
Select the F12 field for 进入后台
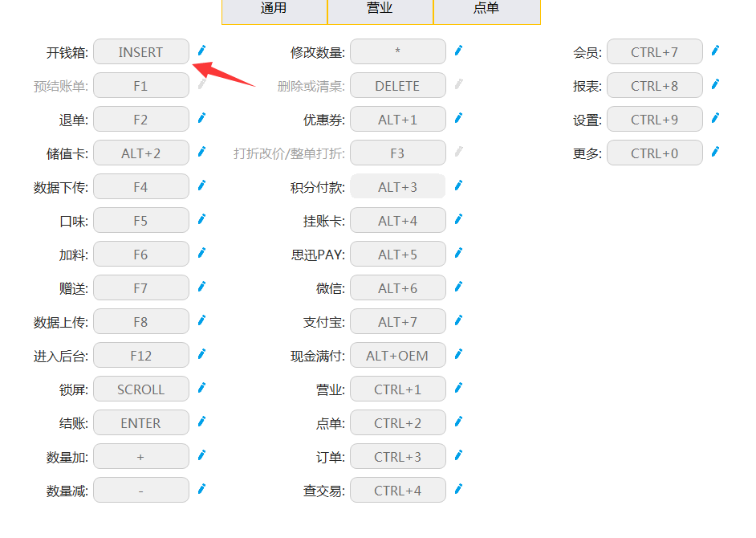click(x=141, y=356)
